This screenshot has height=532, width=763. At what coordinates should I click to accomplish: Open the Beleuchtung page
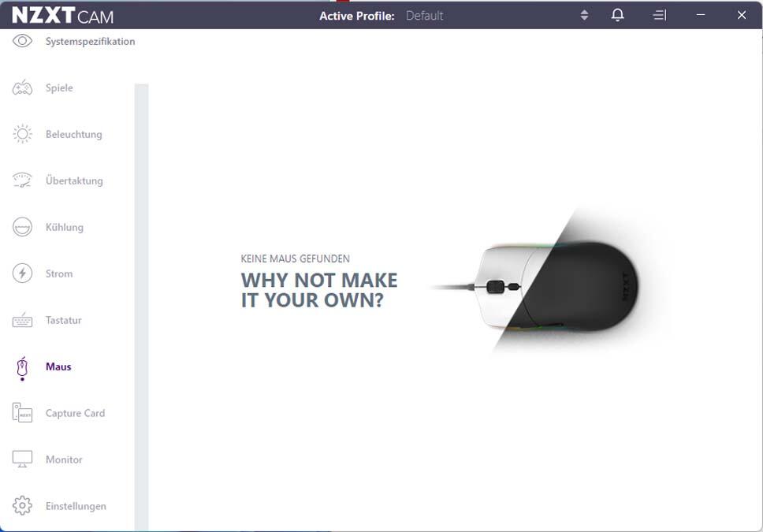(x=74, y=134)
